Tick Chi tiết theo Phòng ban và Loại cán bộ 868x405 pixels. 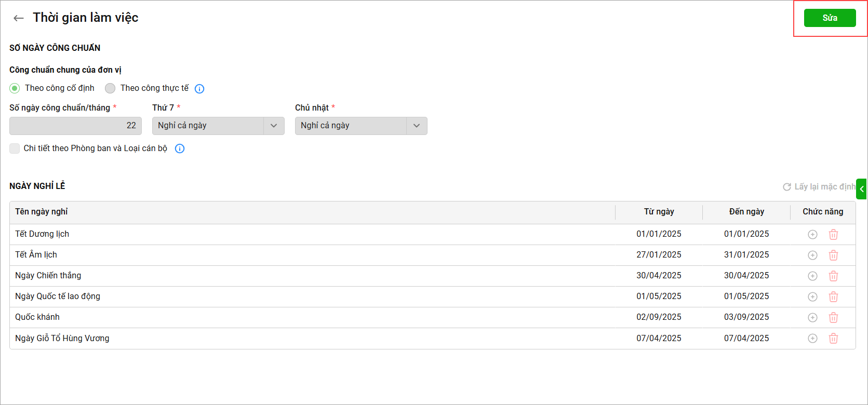15,148
